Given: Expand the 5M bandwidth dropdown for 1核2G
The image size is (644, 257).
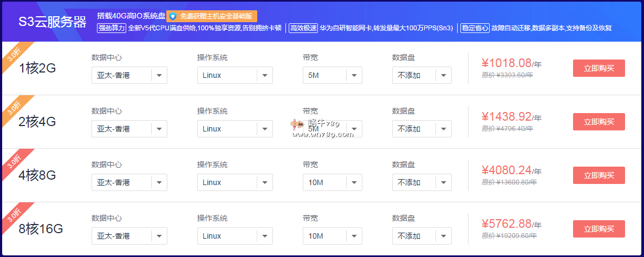Looking at the screenshot, I should pyautogui.click(x=332, y=75).
